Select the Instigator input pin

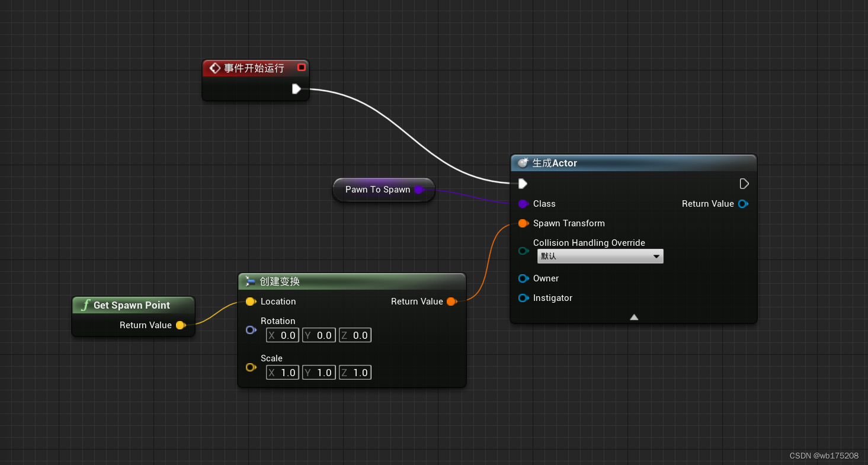point(523,298)
